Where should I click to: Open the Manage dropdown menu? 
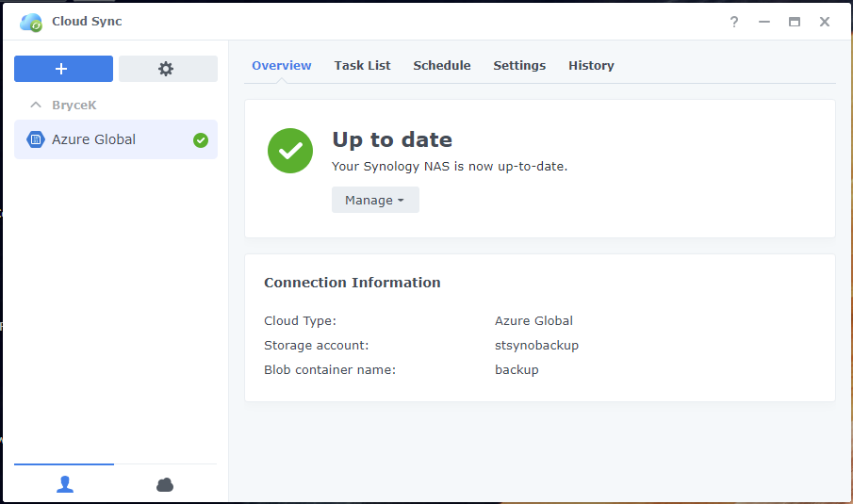pyautogui.click(x=374, y=200)
